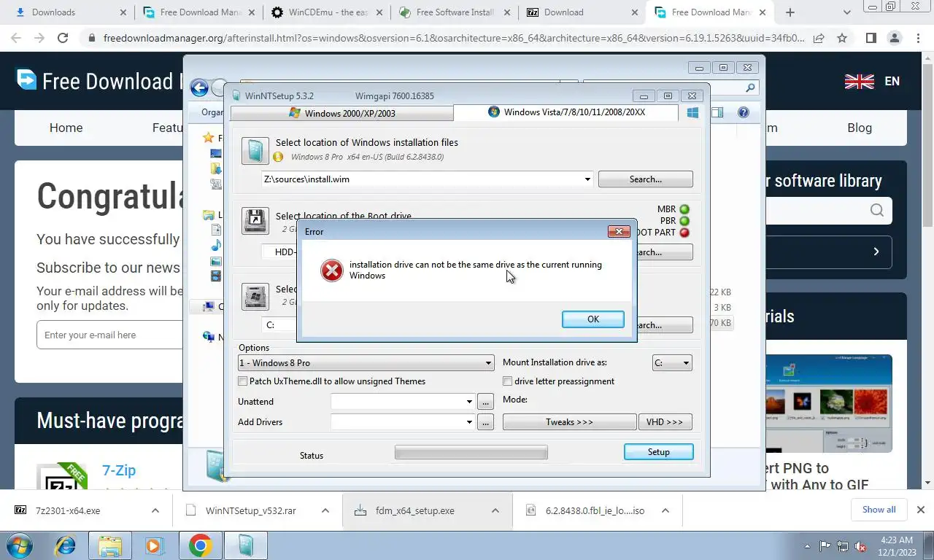This screenshot has height=560, width=934.
Task: Click Search for Windows installation files
Action: [645, 179]
